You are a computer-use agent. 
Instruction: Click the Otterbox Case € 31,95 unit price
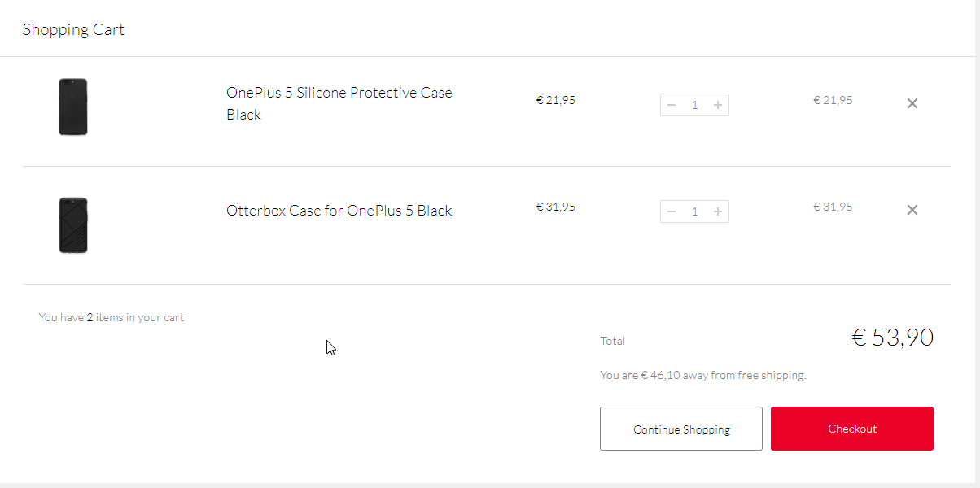click(555, 207)
